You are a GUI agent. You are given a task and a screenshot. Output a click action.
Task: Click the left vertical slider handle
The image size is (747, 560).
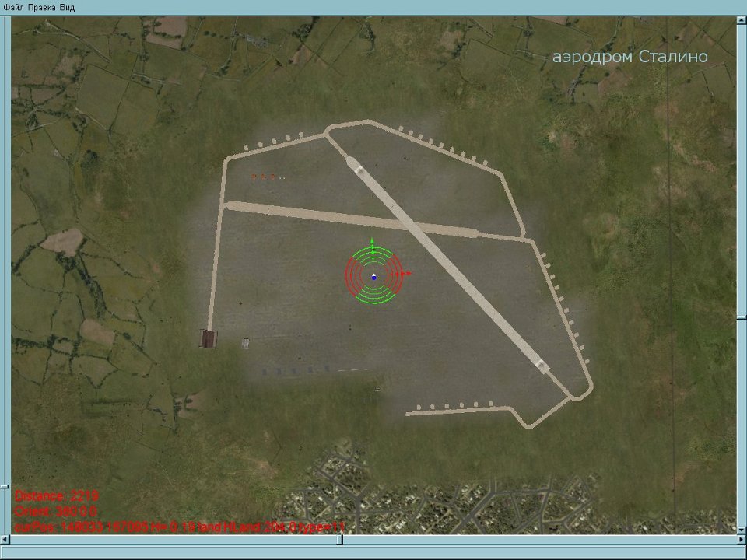point(5,487)
